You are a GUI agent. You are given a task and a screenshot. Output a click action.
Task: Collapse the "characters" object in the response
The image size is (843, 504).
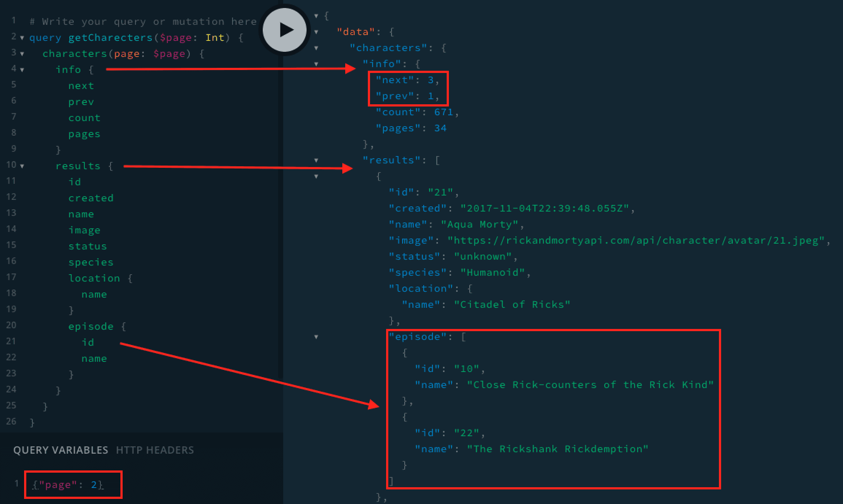(316, 48)
